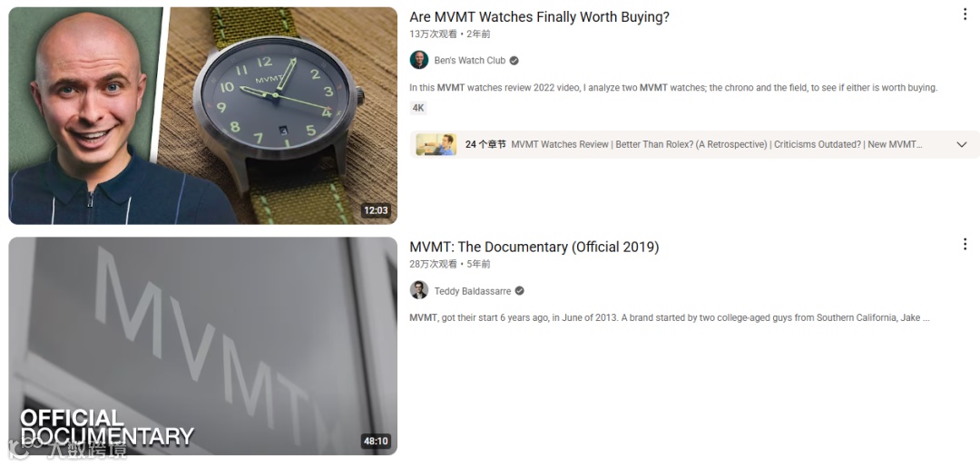Open more options for MVMT Watches video
980x467 pixels.
coord(965,15)
